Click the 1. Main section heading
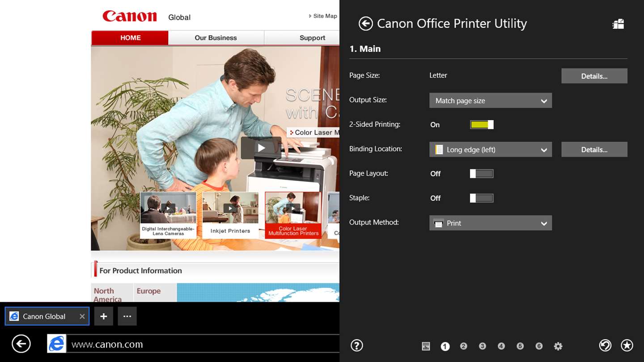Image resolution: width=644 pixels, height=362 pixels. pos(365,49)
